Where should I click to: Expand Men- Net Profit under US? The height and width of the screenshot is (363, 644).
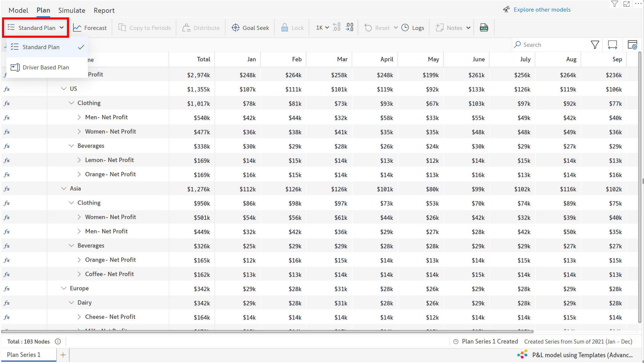pos(79,117)
